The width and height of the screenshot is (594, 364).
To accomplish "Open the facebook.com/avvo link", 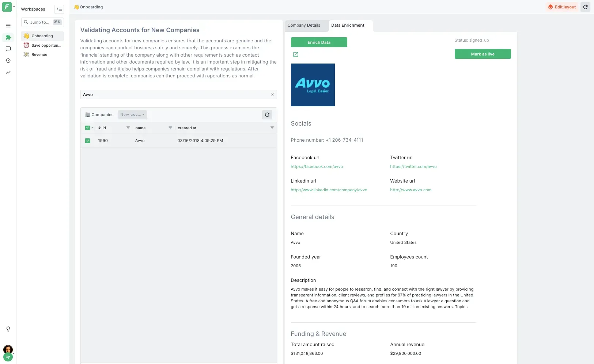I will (x=317, y=166).
